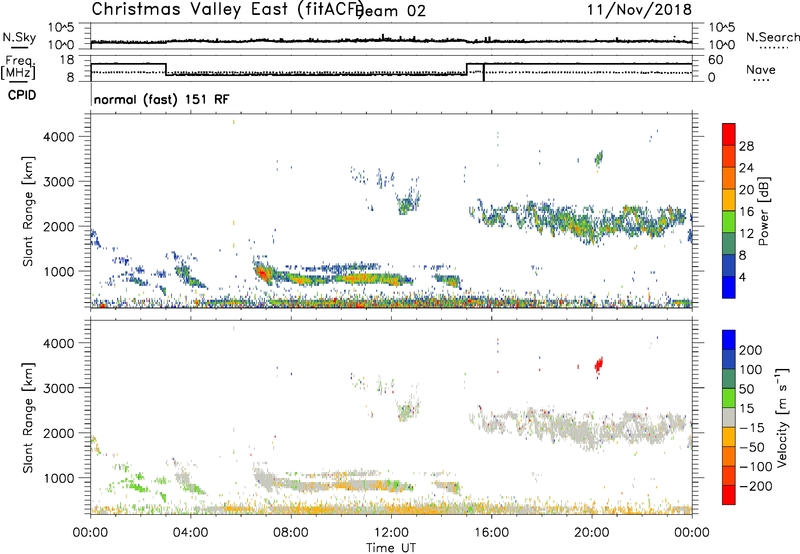The width and height of the screenshot is (800, 554).
Task: Click the gray -15 to 15 velocity swatch
Action: (x=729, y=418)
